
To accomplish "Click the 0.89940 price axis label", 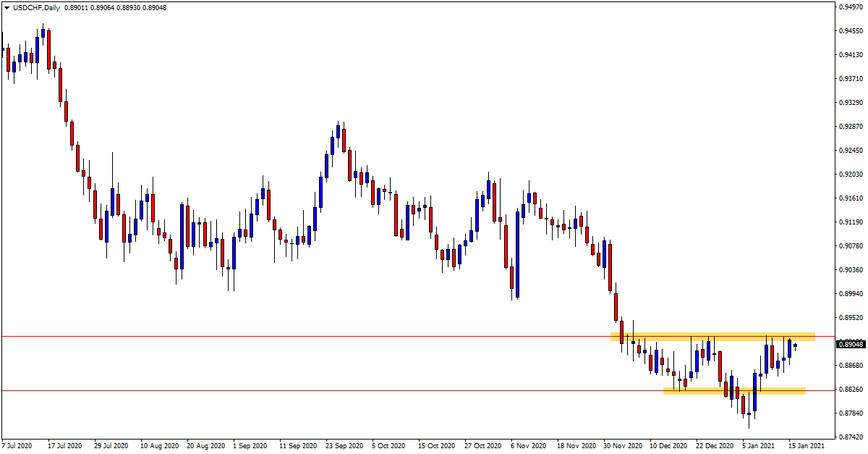I will point(850,294).
